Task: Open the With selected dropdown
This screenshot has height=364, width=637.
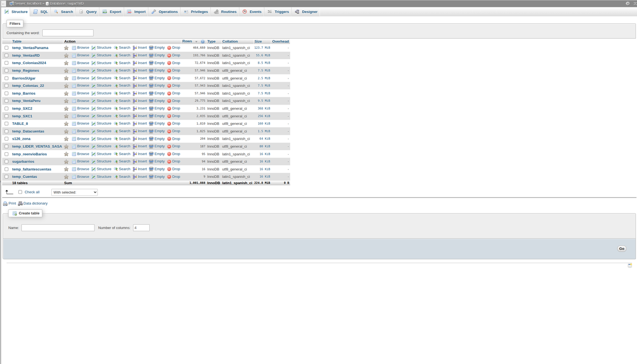Action: coord(74,192)
